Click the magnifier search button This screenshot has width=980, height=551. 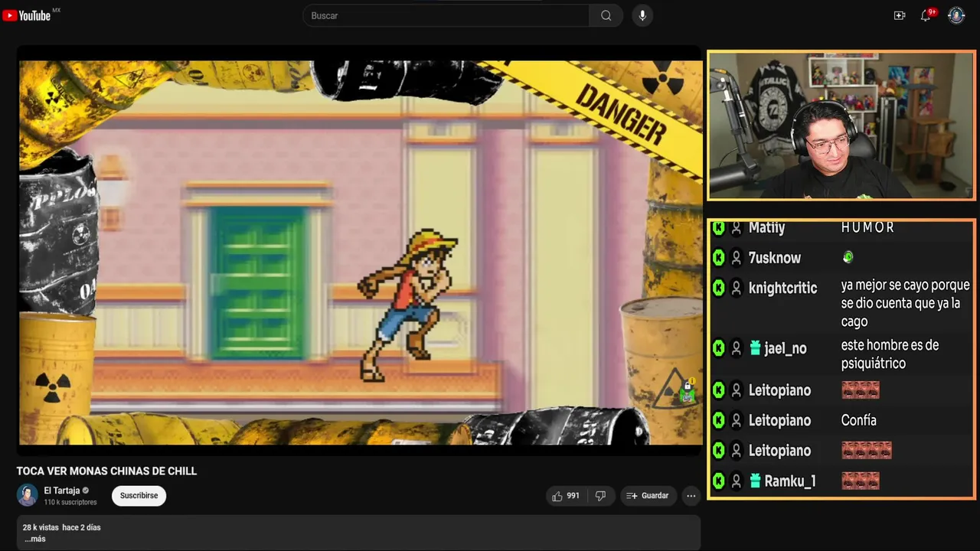[606, 15]
